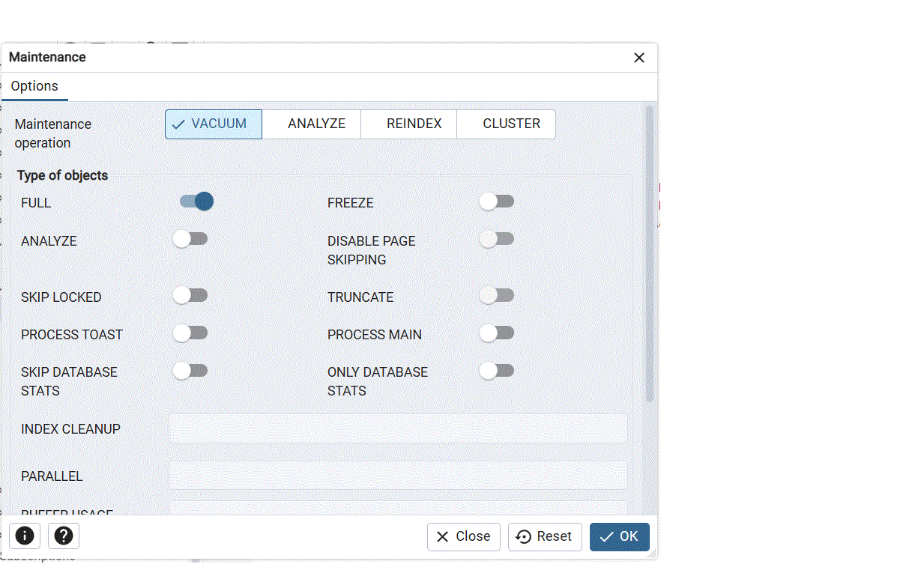Turn off the FULL toggle
The width and height of the screenshot is (903, 588).
pos(196,201)
